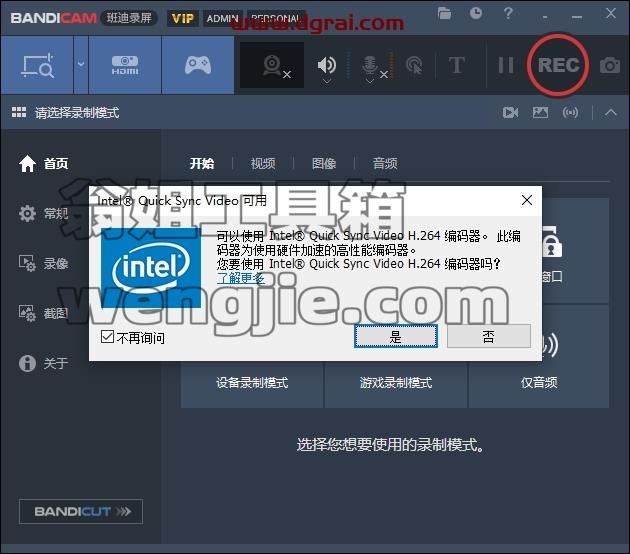
Task: Open the 截图 image sidebar item
Action: click(43, 313)
